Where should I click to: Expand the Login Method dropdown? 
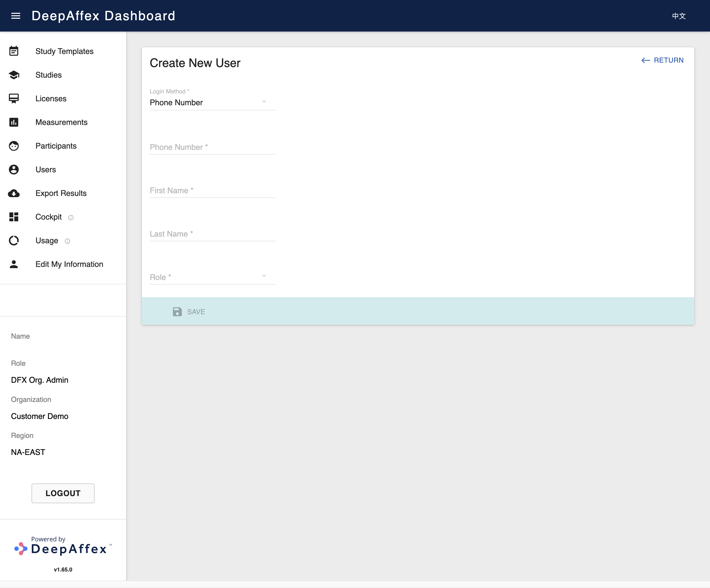click(x=213, y=103)
